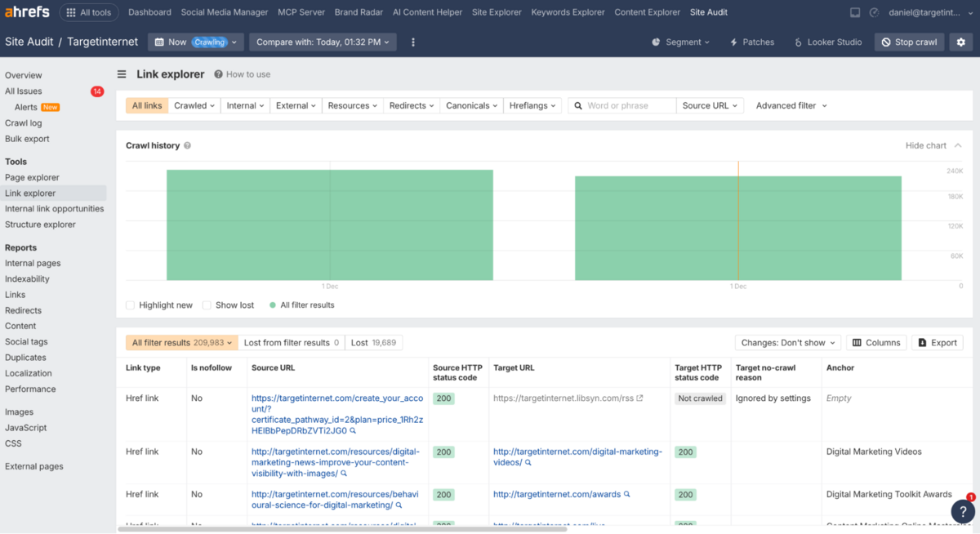The height and width of the screenshot is (534, 980).
Task: Open the settings gear icon
Action: [960, 42]
